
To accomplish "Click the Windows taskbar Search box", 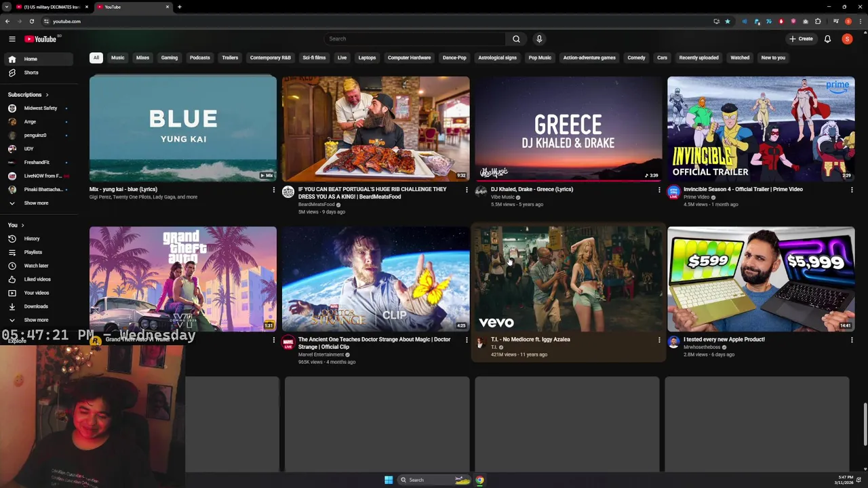I will [435, 480].
